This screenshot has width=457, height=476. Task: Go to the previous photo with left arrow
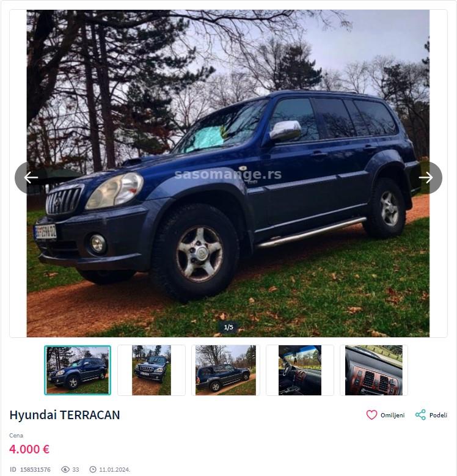pyautogui.click(x=31, y=178)
